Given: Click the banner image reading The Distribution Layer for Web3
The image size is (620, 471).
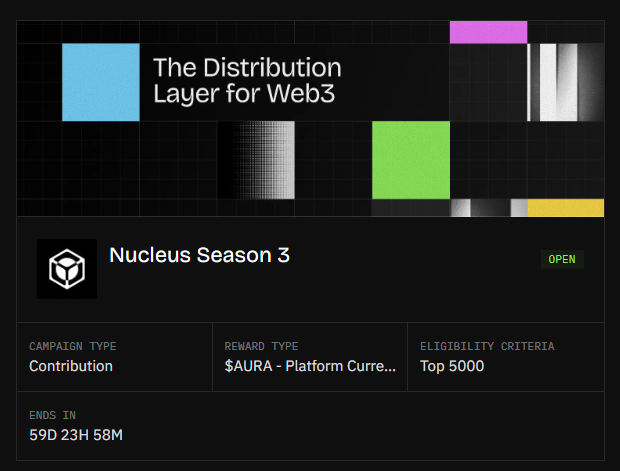Looking at the screenshot, I should click(310, 119).
